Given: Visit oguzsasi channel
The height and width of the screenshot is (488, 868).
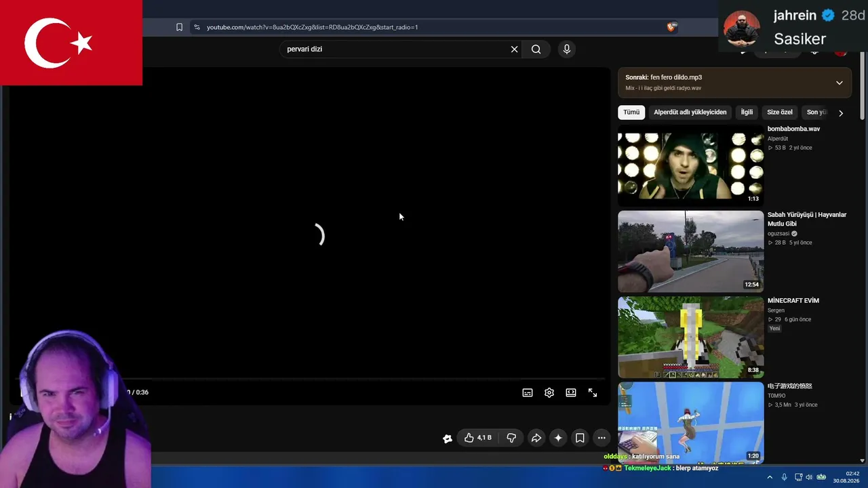Looking at the screenshot, I should [778, 234].
